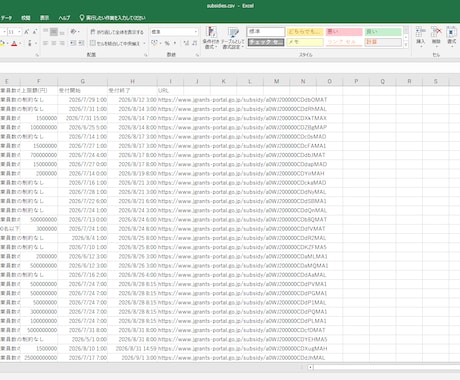Click the Decrease Font Size icon
This screenshot has width=460, height=380.
coord(35,32)
